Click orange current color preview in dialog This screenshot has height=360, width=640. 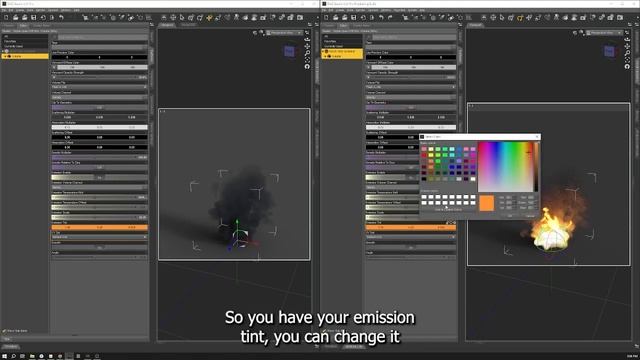tap(487, 203)
